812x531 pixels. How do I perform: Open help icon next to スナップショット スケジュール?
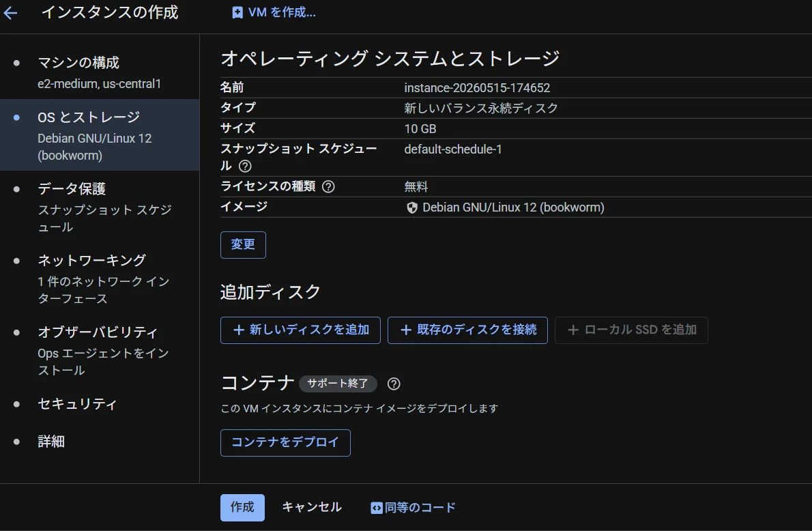tap(245, 167)
